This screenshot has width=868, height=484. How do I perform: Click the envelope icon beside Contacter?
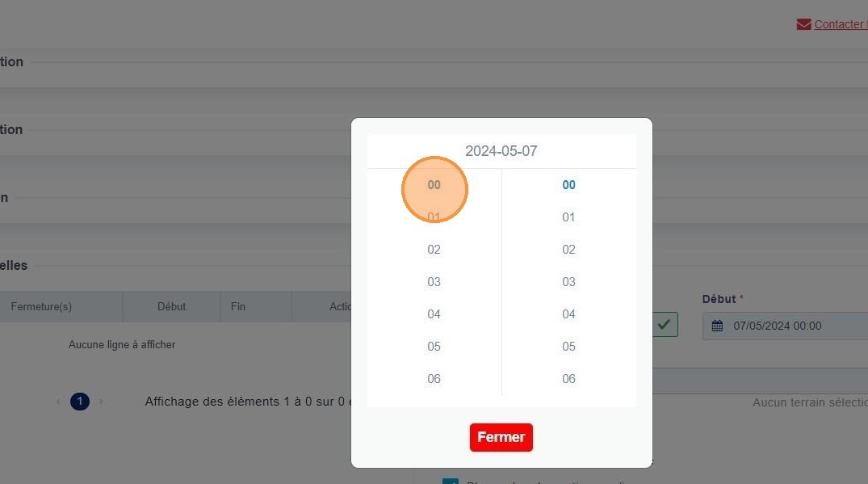click(803, 24)
